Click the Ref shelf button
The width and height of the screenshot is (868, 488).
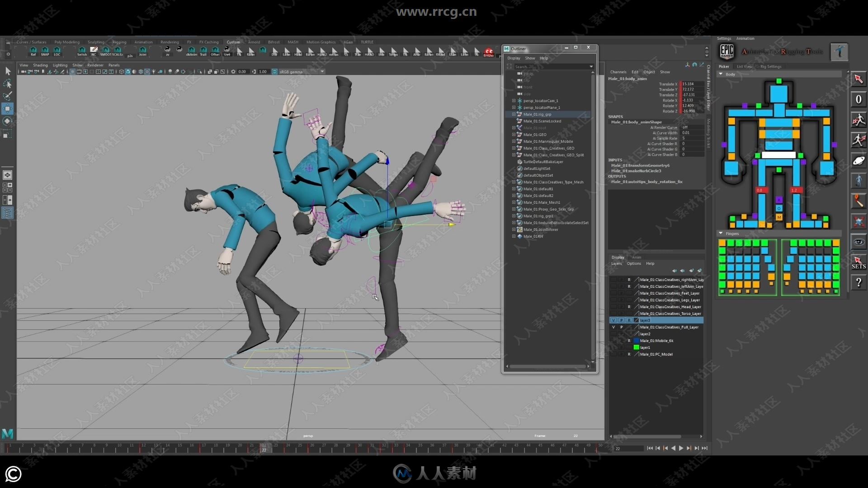[x=33, y=51]
